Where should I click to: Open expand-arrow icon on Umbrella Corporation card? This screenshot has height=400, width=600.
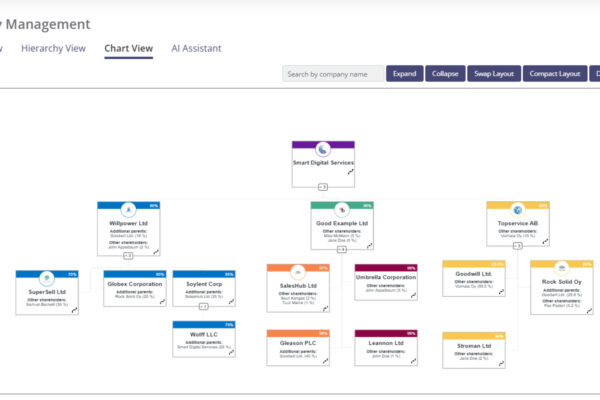click(414, 295)
